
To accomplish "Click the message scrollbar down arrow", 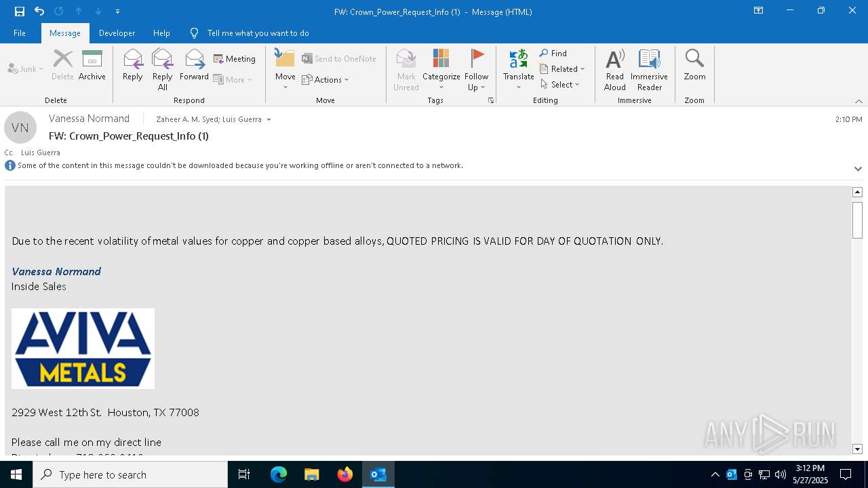I will click(x=857, y=449).
